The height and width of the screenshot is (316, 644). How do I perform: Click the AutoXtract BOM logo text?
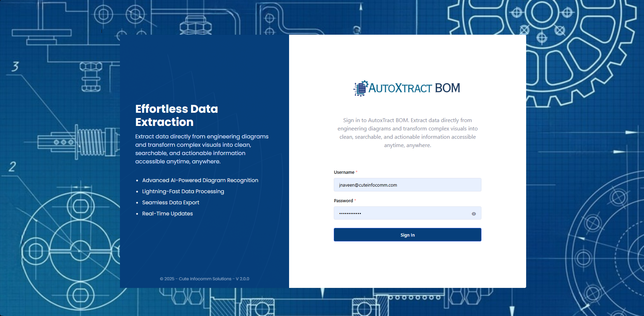tap(414, 88)
